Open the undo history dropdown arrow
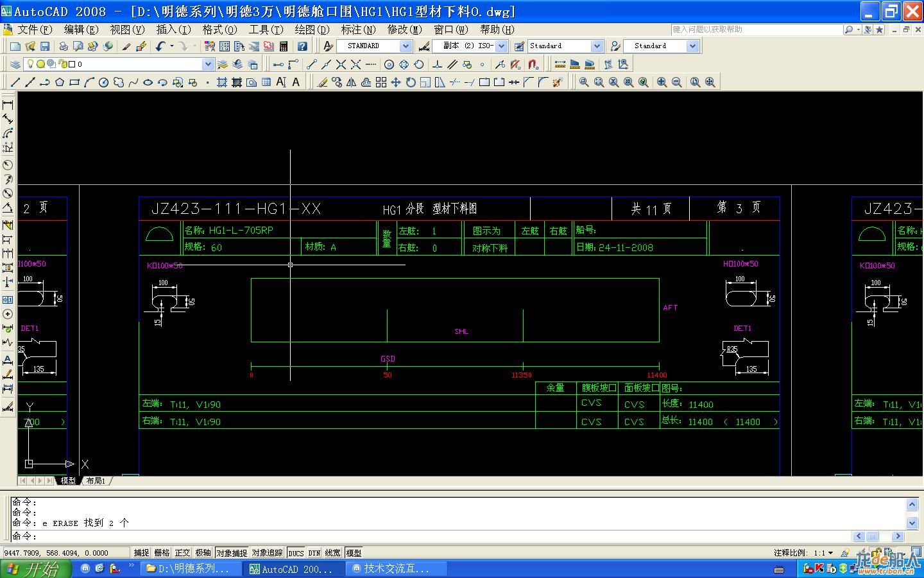This screenshot has height=578, width=924. 171,46
